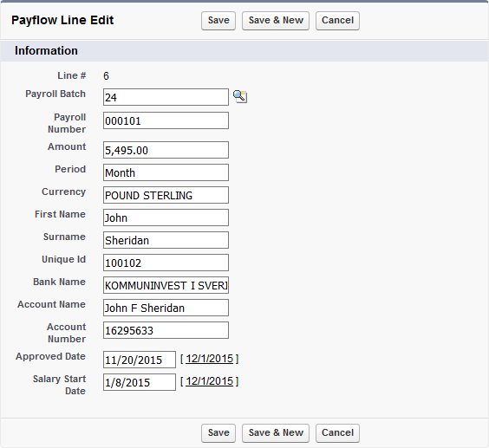Open the Payroll Batch lookup magnifier icon
This screenshot has height=448, width=489.
pyautogui.click(x=240, y=97)
